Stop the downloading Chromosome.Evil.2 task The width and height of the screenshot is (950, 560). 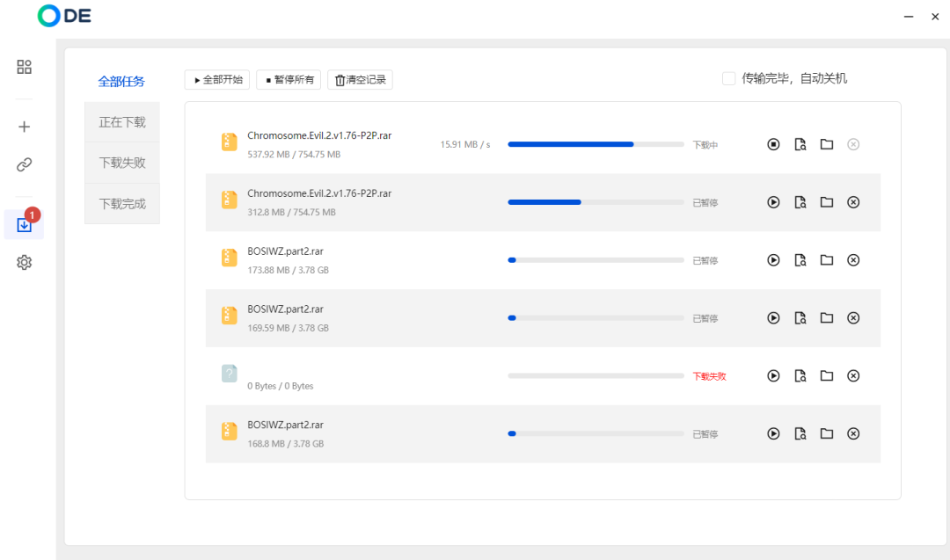(773, 144)
